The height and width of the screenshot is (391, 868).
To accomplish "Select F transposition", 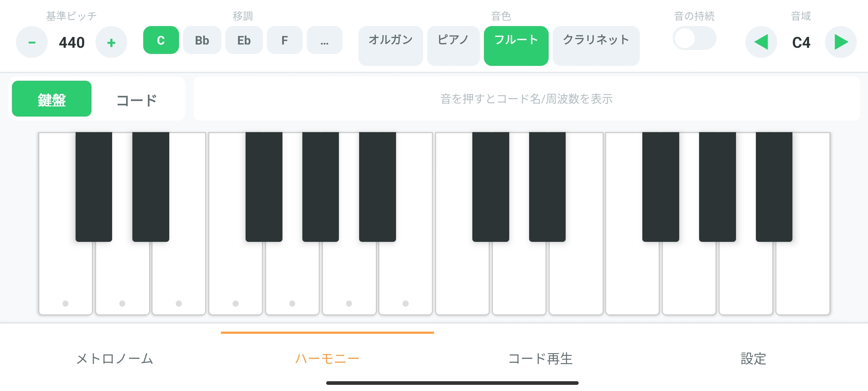I will [x=284, y=41].
